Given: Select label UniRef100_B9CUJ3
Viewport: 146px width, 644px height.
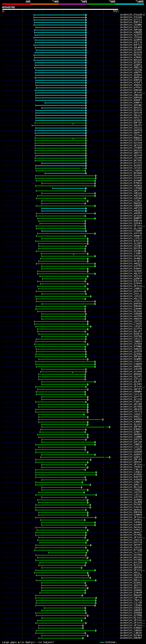Looking at the screenshot, I should tap(131, 580).
